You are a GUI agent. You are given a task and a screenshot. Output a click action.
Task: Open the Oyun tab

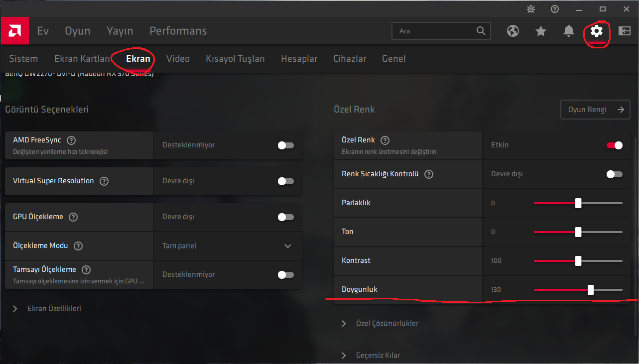pyautogui.click(x=78, y=31)
